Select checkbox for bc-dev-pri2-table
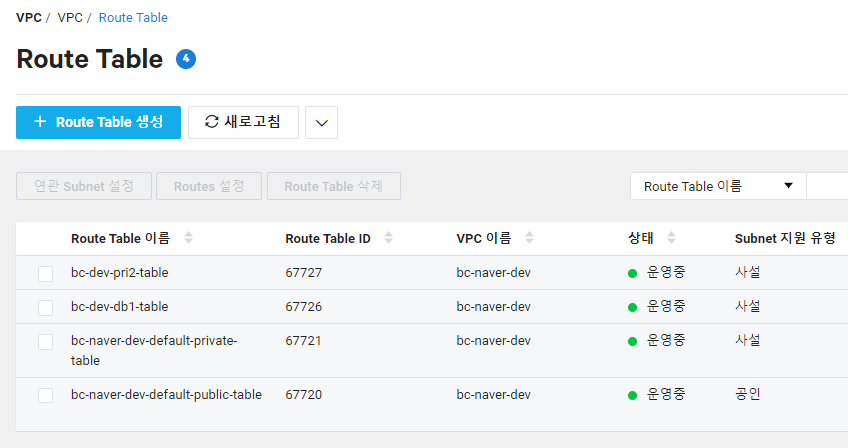The width and height of the screenshot is (848, 448). click(45, 273)
